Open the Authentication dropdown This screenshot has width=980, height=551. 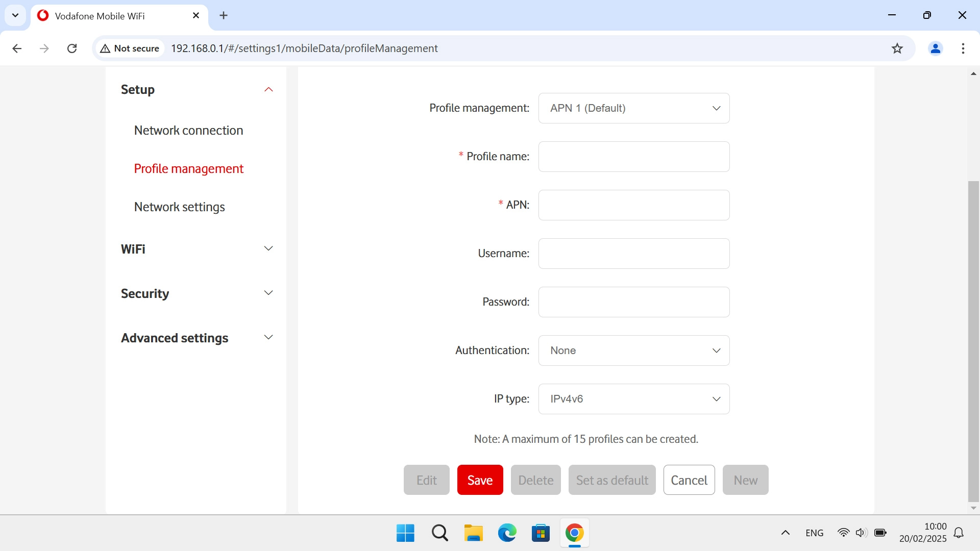point(633,350)
